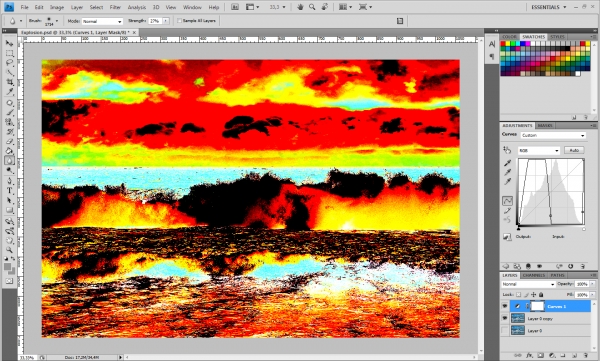Select the Type tool
This screenshot has width=600, height=361.
(10, 190)
